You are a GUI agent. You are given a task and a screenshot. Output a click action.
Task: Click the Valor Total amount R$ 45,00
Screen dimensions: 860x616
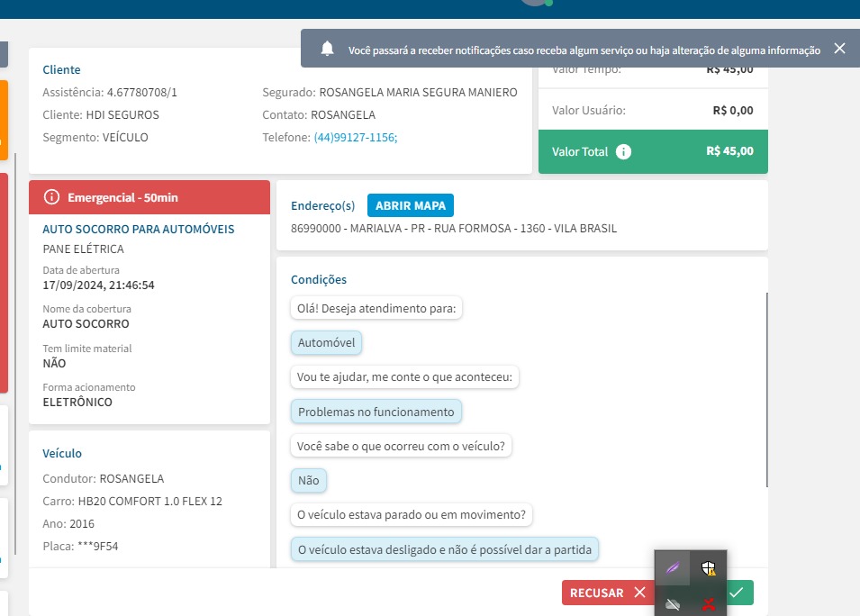(x=729, y=150)
